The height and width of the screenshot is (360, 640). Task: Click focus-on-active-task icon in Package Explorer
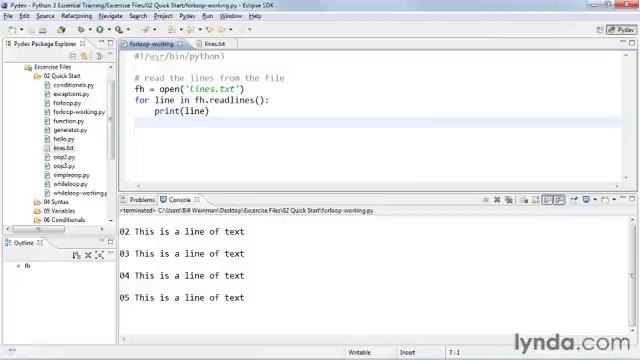(x=99, y=56)
